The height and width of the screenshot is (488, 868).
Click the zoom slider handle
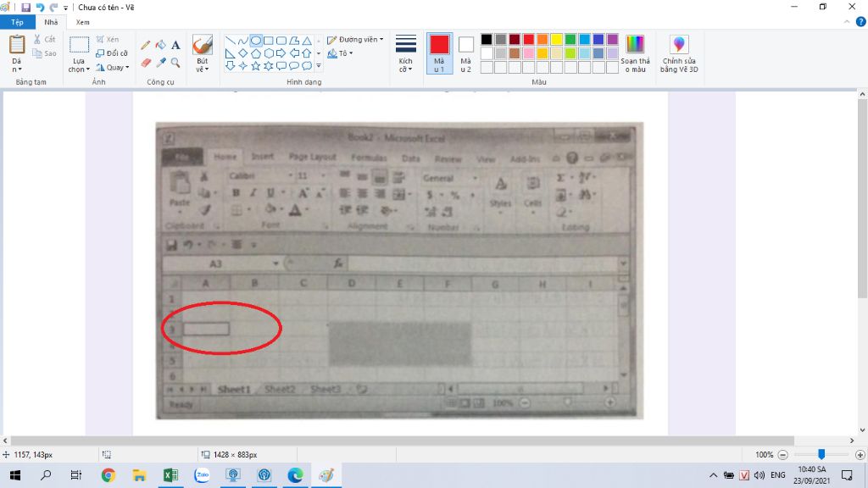[x=821, y=454]
